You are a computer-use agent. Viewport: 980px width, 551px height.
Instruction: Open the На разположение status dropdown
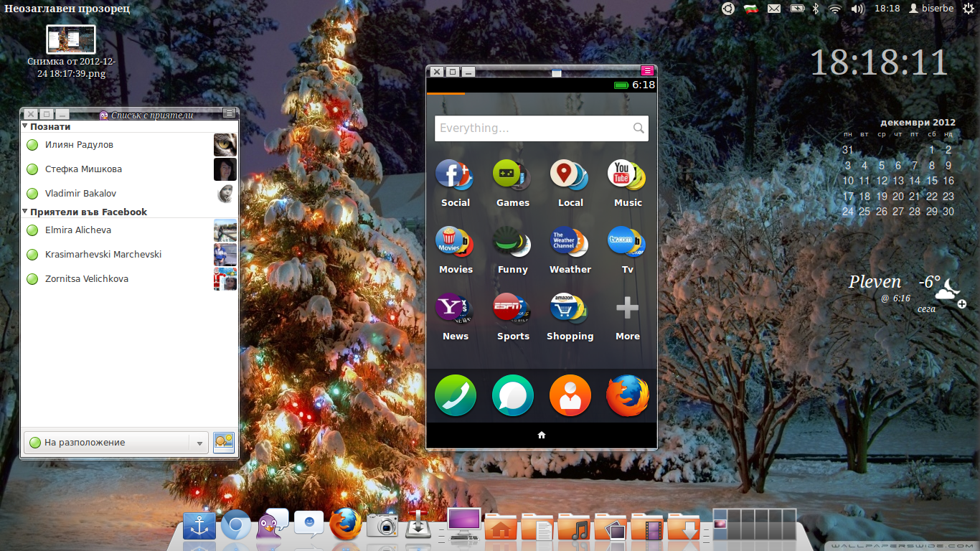click(117, 443)
